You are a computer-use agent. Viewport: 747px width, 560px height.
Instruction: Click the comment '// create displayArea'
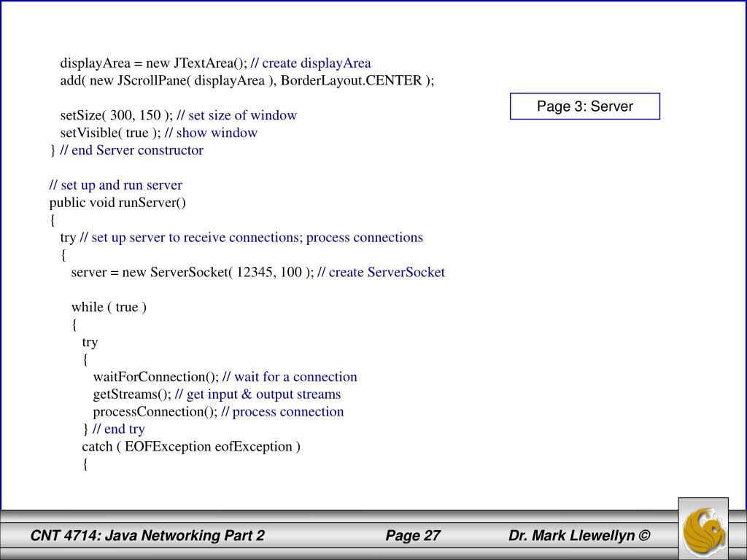click(311, 63)
